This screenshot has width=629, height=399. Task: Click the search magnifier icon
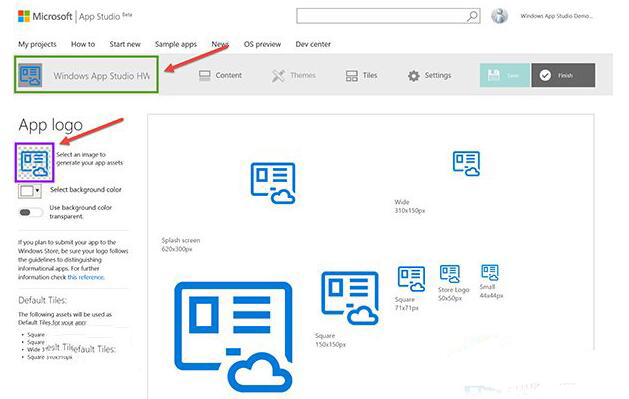click(x=472, y=16)
